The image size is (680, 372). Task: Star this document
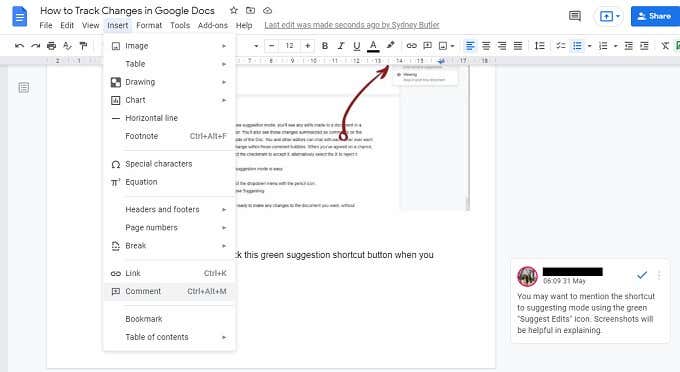[x=234, y=10]
